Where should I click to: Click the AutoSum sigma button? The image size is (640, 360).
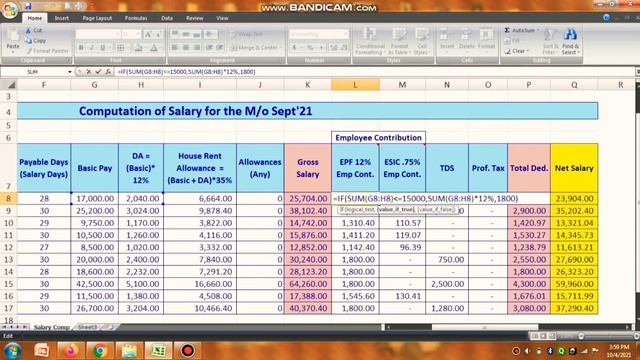coord(507,31)
